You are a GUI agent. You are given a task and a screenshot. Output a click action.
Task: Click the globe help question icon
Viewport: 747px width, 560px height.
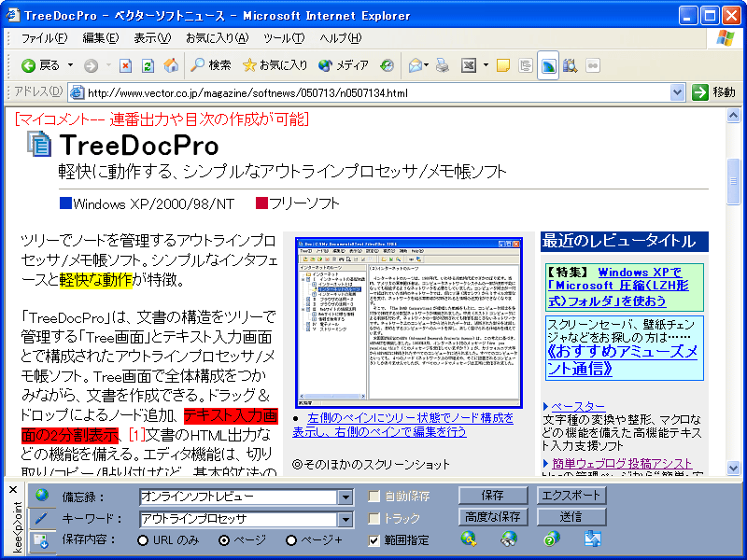[551, 539]
